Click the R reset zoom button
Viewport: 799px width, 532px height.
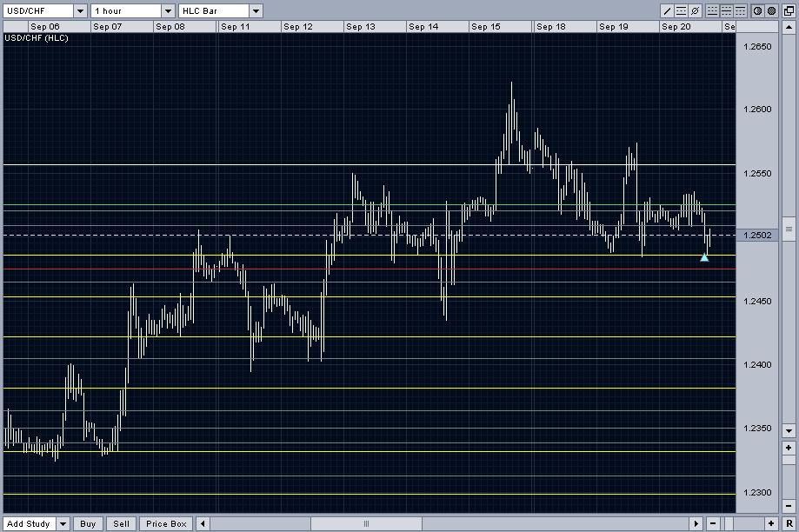pos(789,523)
